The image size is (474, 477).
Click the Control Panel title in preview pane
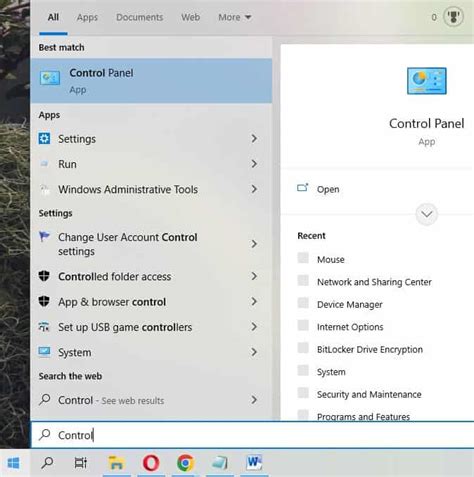point(426,124)
